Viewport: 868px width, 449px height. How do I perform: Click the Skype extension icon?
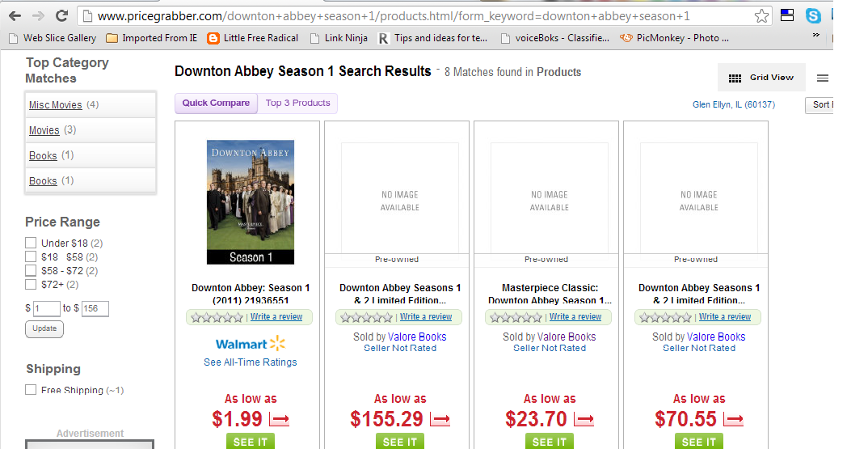(x=813, y=16)
